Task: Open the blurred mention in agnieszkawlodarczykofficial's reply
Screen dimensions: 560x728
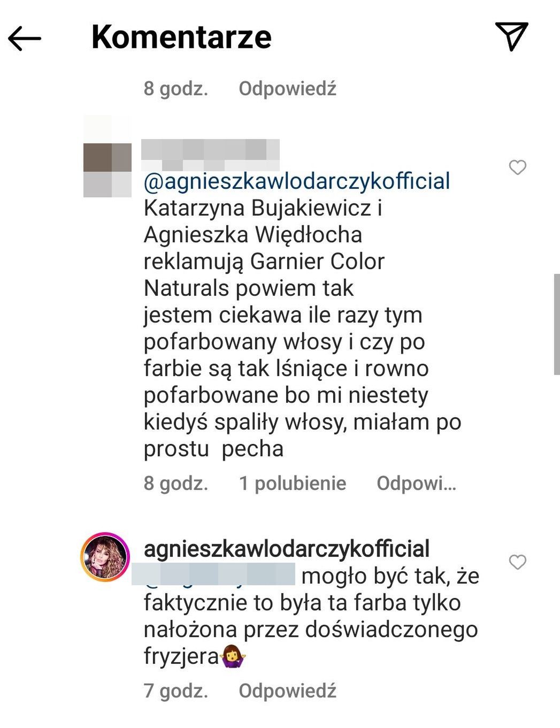Action: (213, 574)
